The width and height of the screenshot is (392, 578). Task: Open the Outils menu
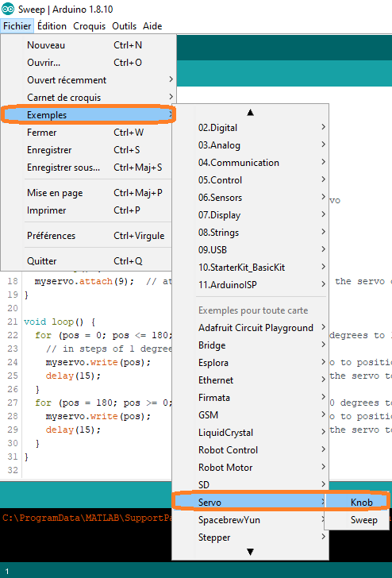[124, 26]
